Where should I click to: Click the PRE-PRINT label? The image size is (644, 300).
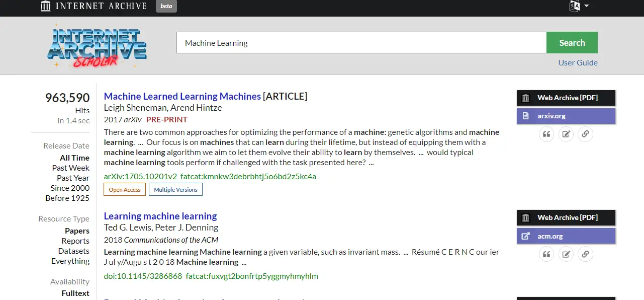(167, 120)
